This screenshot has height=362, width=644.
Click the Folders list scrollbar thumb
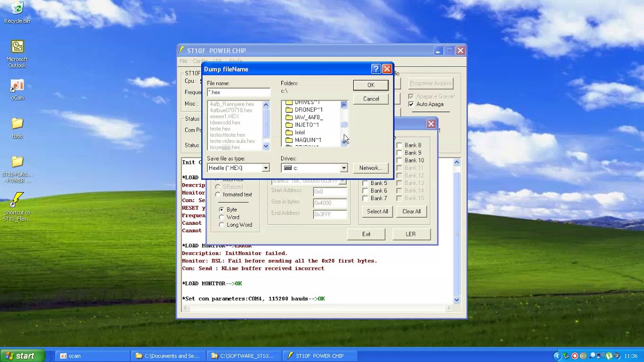click(x=344, y=125)
